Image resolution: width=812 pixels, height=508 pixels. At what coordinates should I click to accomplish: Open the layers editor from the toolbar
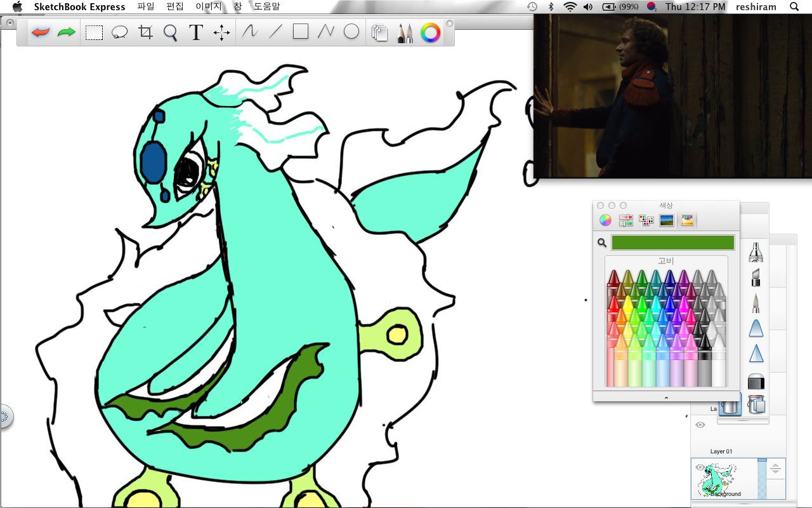[379, 33]
